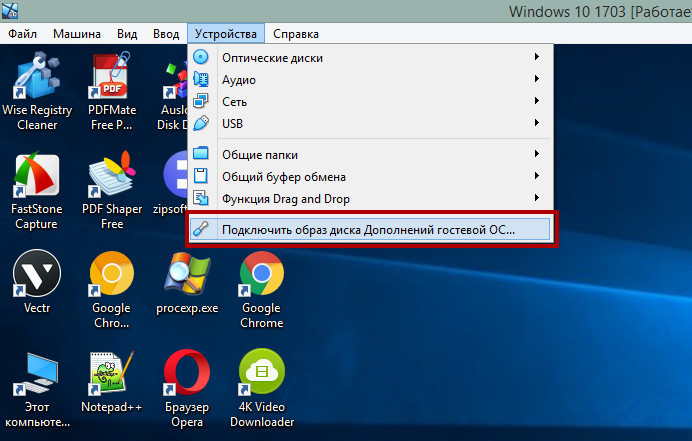The width and height of the screenshot is (692, 441).
Task: Click the shared folder icon in menu
Action: (x=201, y=153)
